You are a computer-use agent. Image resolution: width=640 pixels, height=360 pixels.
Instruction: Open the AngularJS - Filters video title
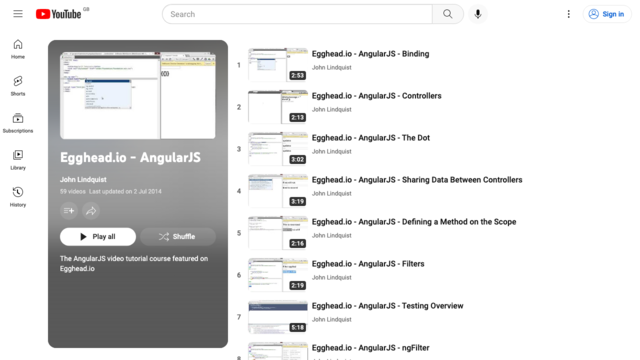pyautogui.click(x=368, y=264)
